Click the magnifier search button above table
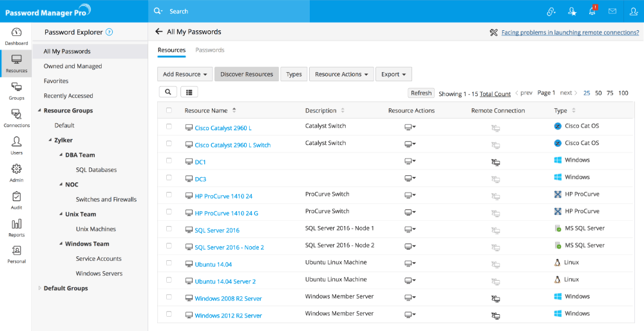 (168, 92)
